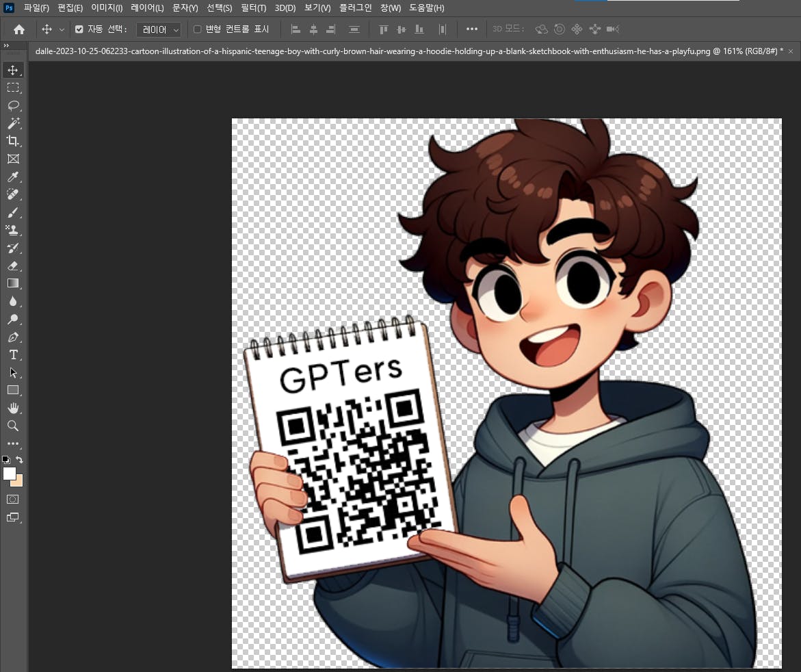Select the History Brush tool

click(13, 248)
